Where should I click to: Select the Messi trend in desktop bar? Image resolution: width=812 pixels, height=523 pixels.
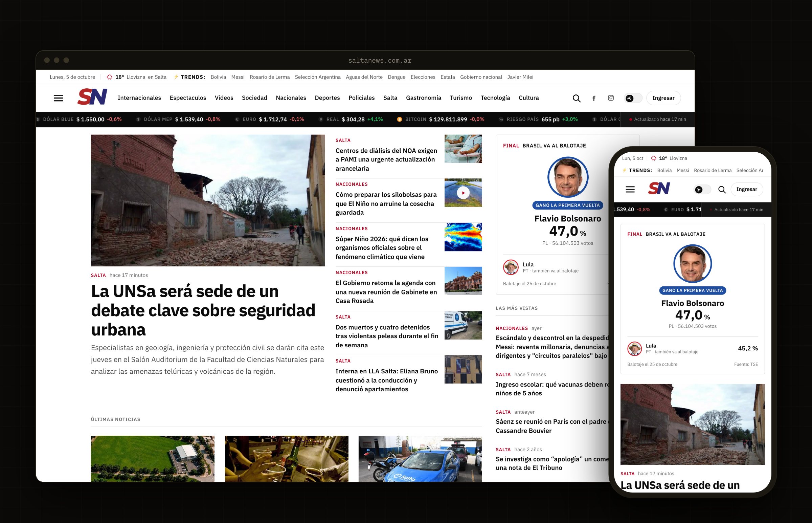pos(238,77)
